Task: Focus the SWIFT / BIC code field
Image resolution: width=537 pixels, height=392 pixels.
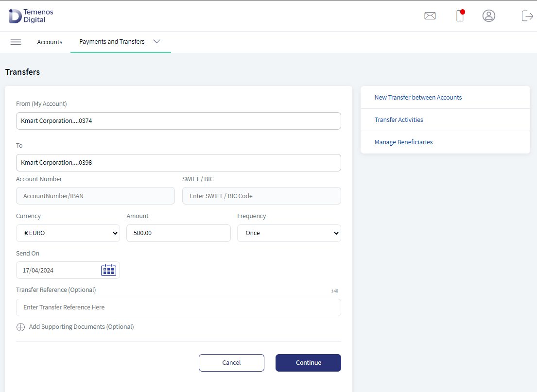Action: [261, 196]
